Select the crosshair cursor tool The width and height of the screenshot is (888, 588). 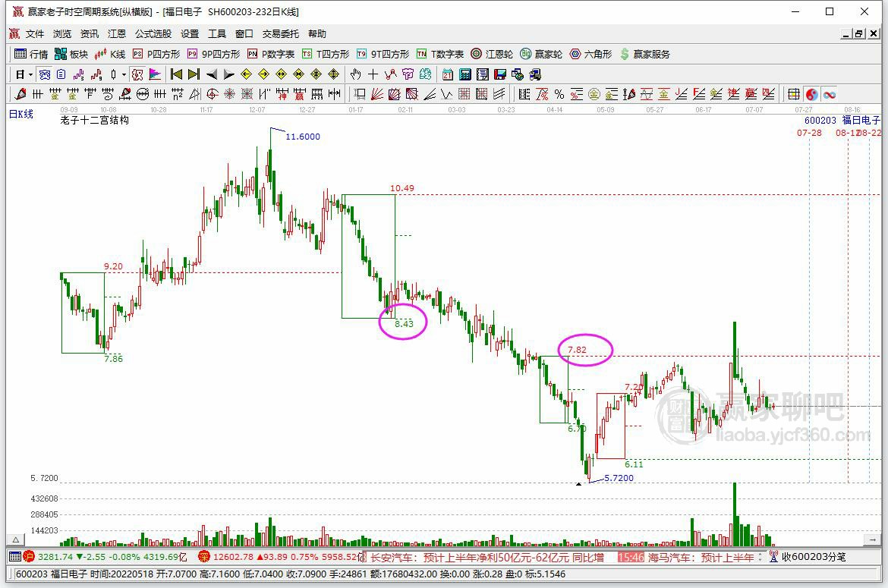pyautogui.click(x=373, y=74)
